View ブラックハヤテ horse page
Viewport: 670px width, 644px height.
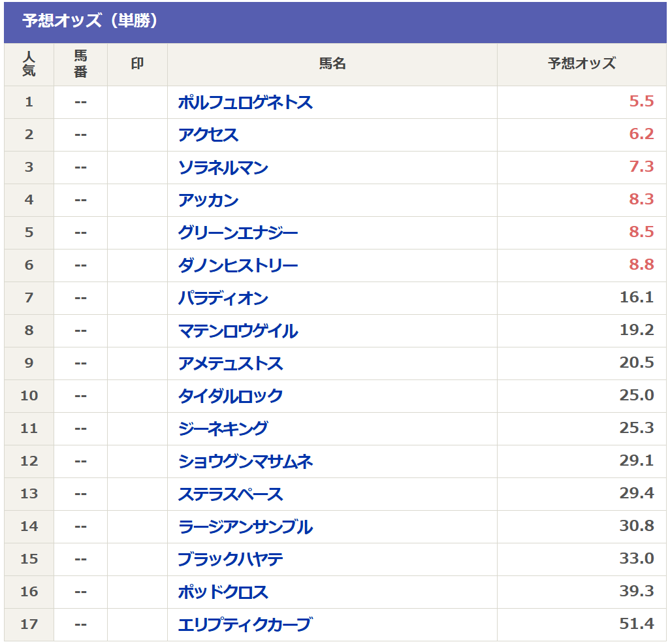pos(231,560)
